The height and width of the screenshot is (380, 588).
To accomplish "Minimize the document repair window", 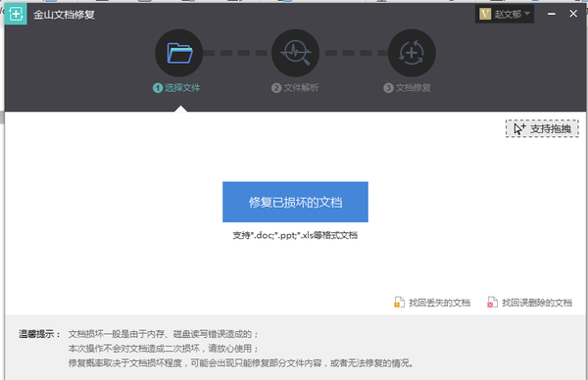I will tap(551, 14).
